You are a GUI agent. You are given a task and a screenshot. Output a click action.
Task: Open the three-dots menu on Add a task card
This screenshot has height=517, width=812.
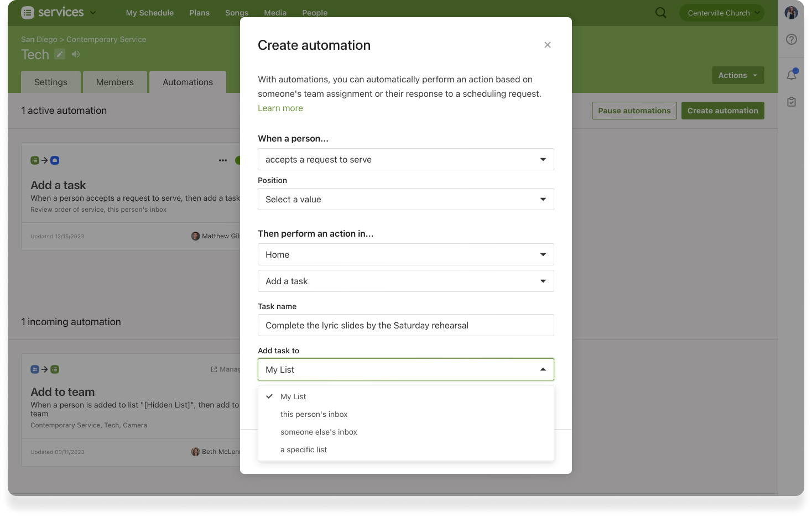[223, 160]
